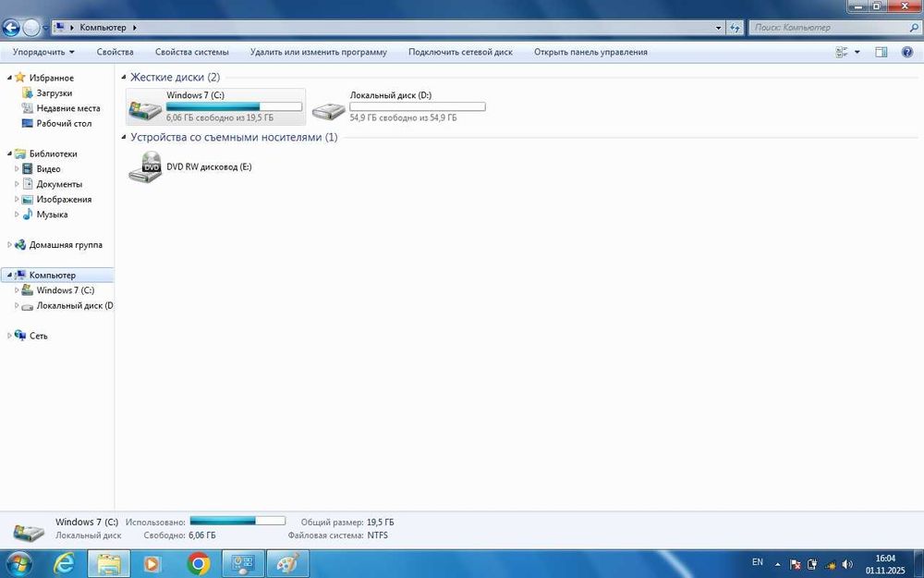Collapse the 'Жесткие диски (2)' group

coord(124,78)
